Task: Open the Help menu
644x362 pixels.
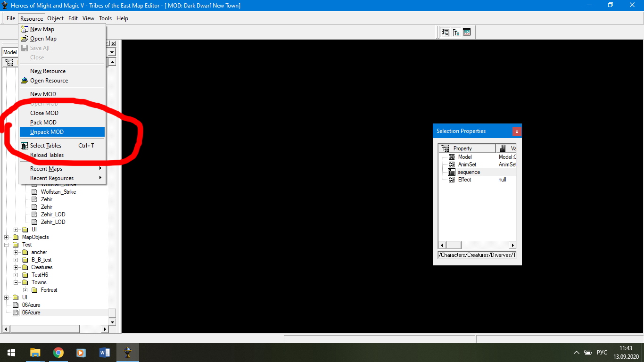Action: (x=122, y=18)
